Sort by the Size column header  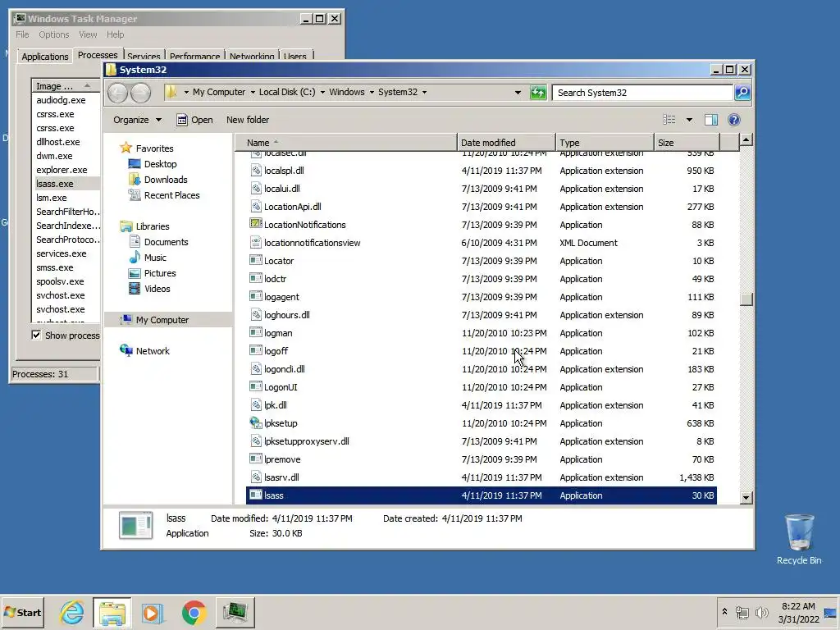click(687, 143)
